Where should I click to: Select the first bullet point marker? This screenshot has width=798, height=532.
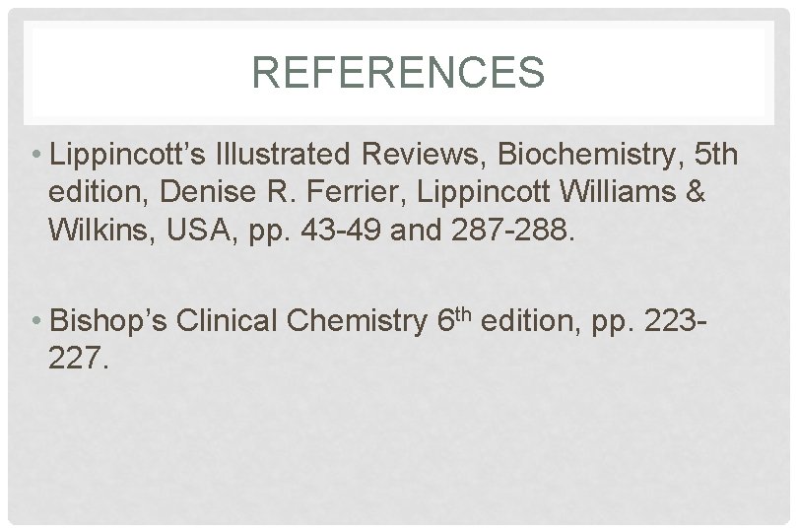[x=35, y=154]
